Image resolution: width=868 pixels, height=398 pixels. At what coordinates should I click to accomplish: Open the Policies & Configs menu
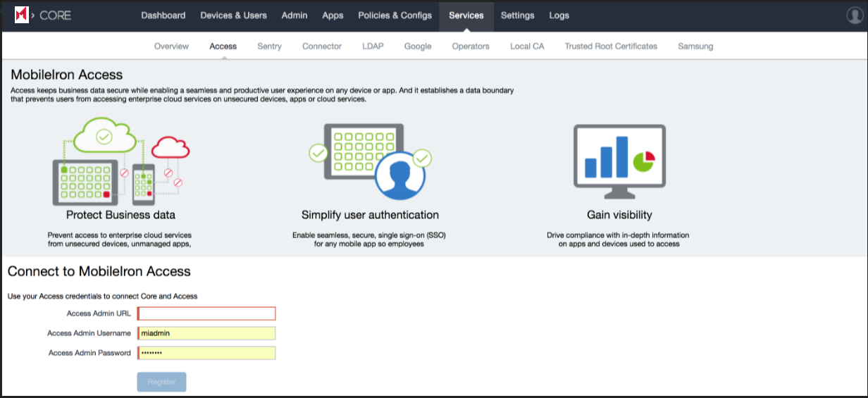pyautogui.click(x=395, y=15)
